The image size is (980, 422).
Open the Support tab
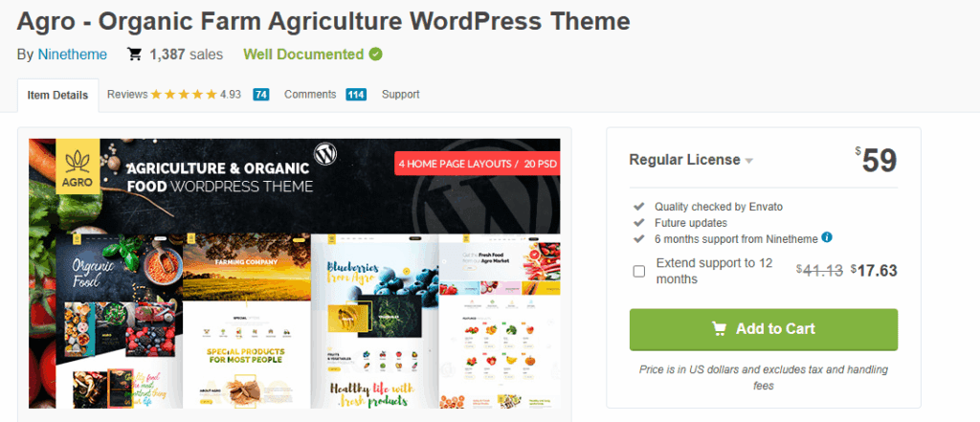point(401,95)
